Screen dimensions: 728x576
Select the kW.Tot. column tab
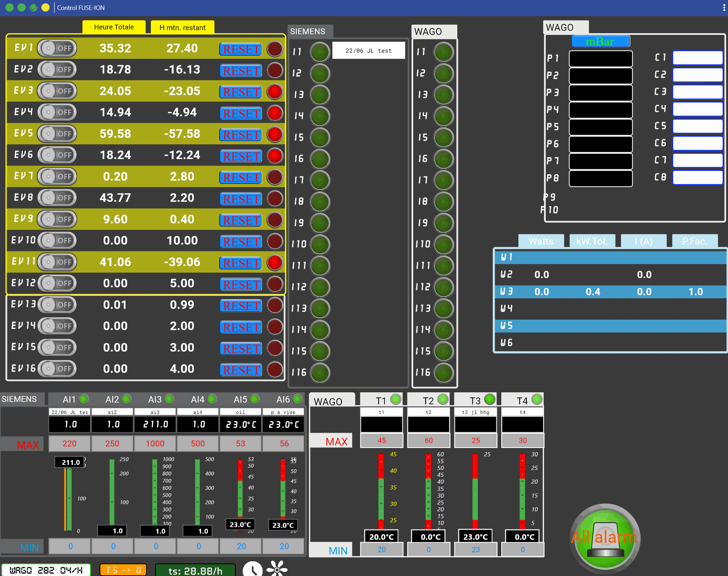[592, 241]
